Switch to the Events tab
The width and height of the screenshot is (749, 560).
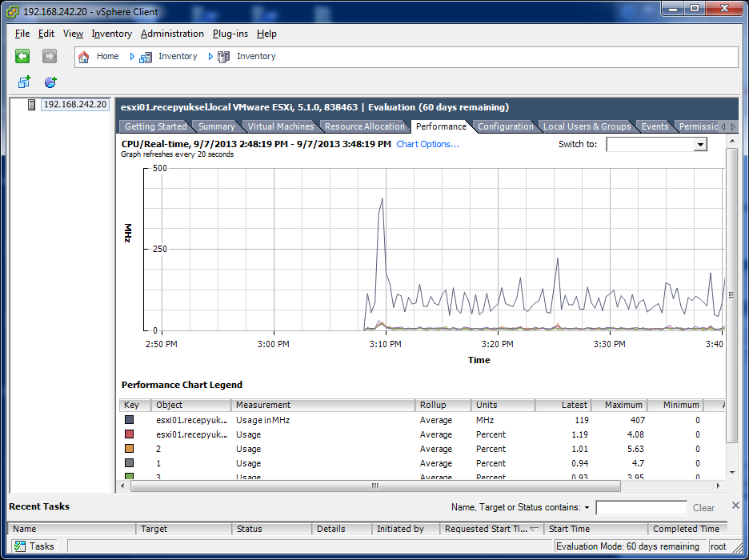coord(655,126)
